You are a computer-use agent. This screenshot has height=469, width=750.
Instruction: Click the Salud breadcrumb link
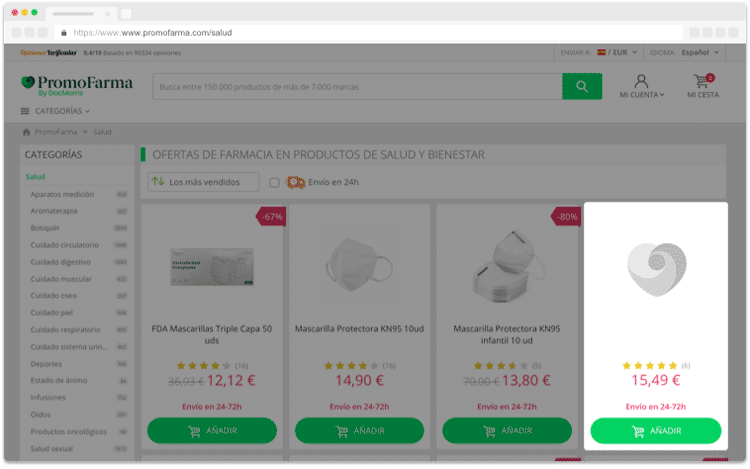pyautogui.click(x=102, y=132)
